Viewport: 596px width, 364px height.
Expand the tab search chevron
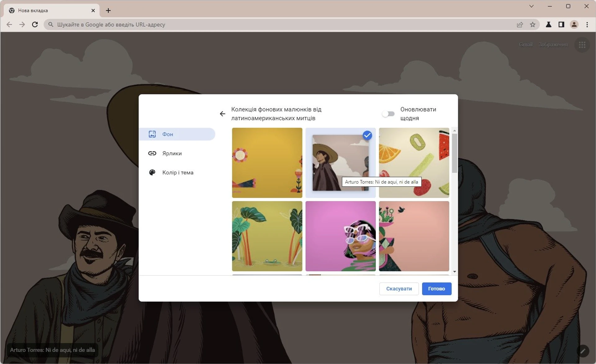coord(531,6)
